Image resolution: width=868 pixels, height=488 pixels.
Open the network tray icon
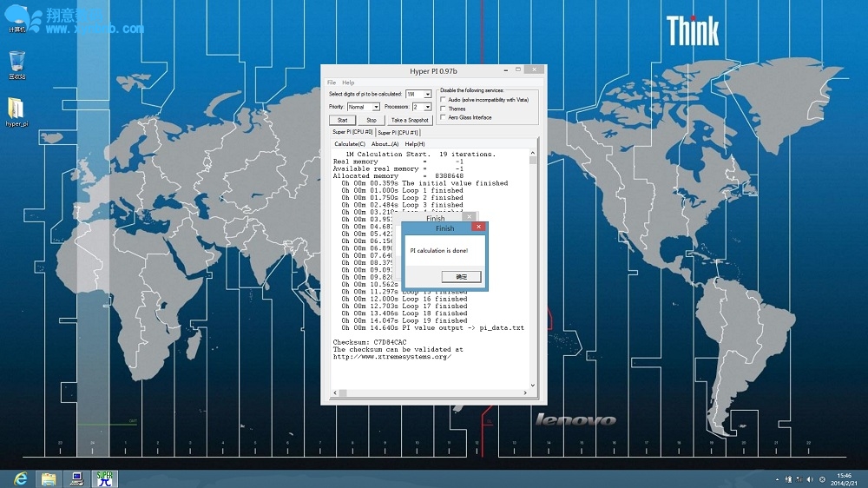799,479
